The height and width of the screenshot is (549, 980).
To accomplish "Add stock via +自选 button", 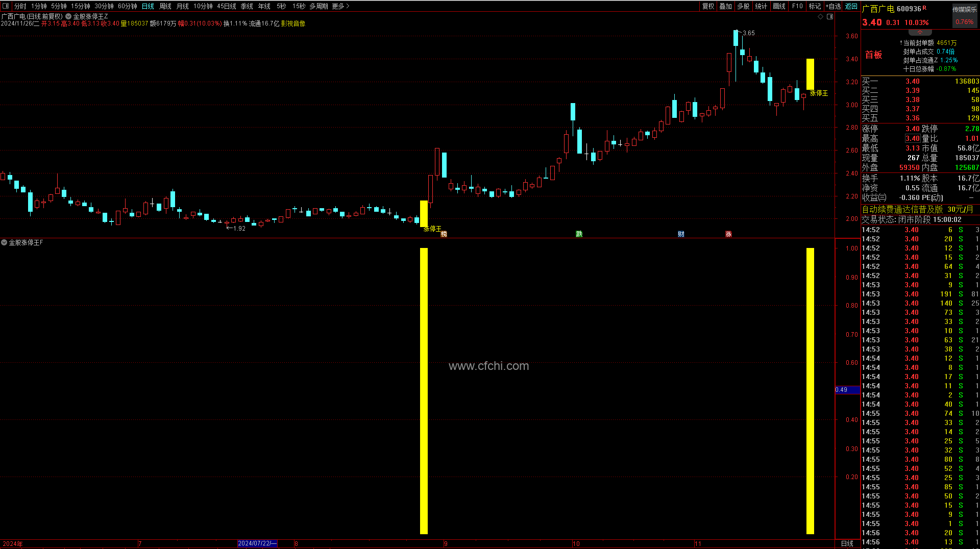I will click(x=834, y=6).
